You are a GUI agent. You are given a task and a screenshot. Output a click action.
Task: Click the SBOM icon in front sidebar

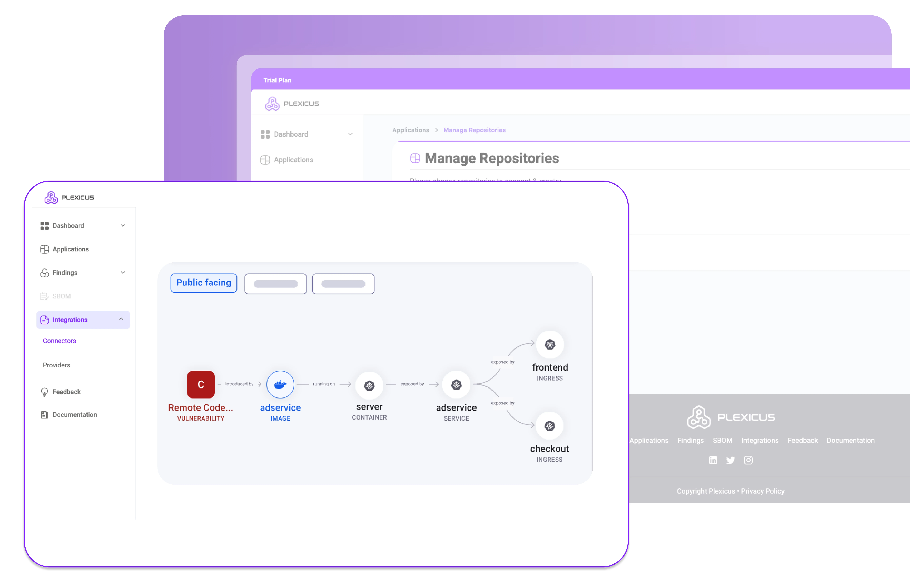44,296
